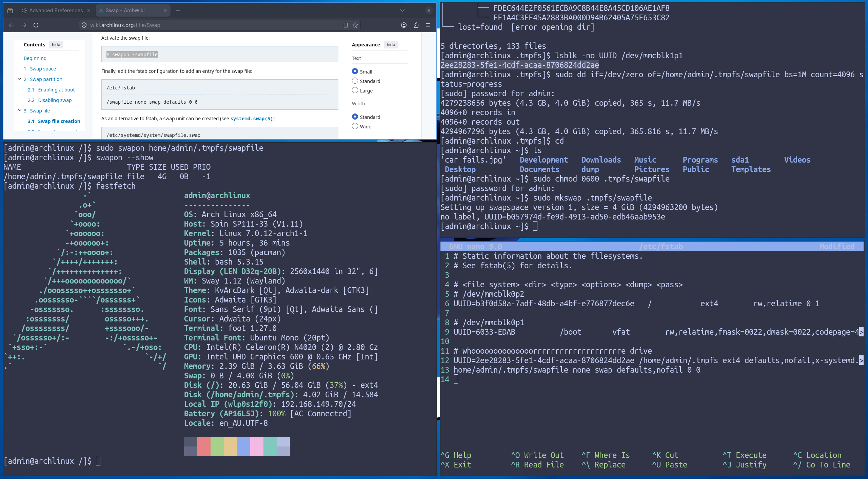Open the Firefox account menu

tap(404, 25)
